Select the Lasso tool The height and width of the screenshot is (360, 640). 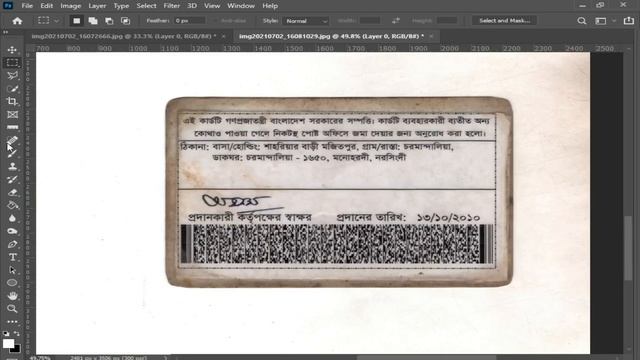pyautogui.click(x=12, y=76)
